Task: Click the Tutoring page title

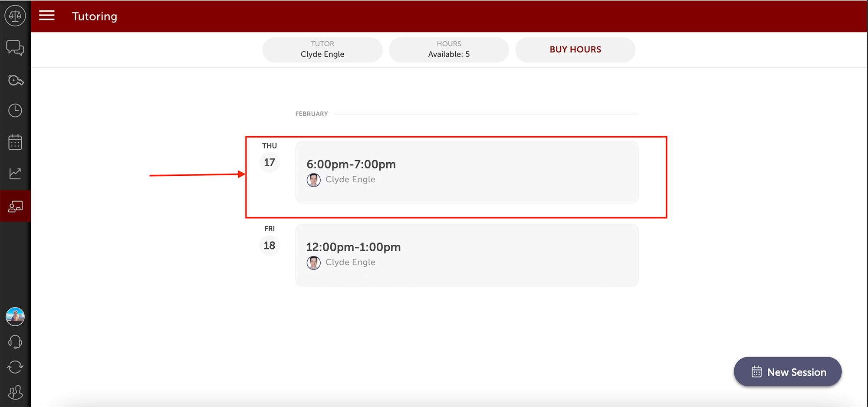Action: point(95,16)
